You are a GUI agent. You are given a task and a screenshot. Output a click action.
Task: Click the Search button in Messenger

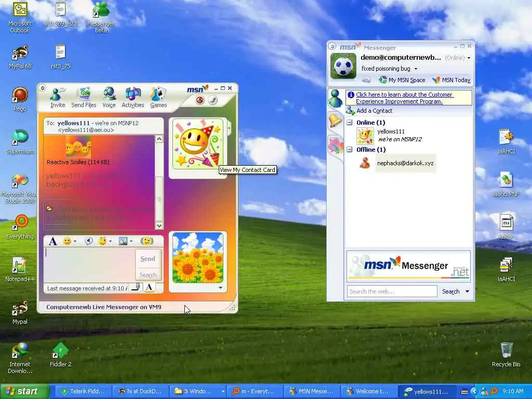pyautogui.click(x=450, y=291)
